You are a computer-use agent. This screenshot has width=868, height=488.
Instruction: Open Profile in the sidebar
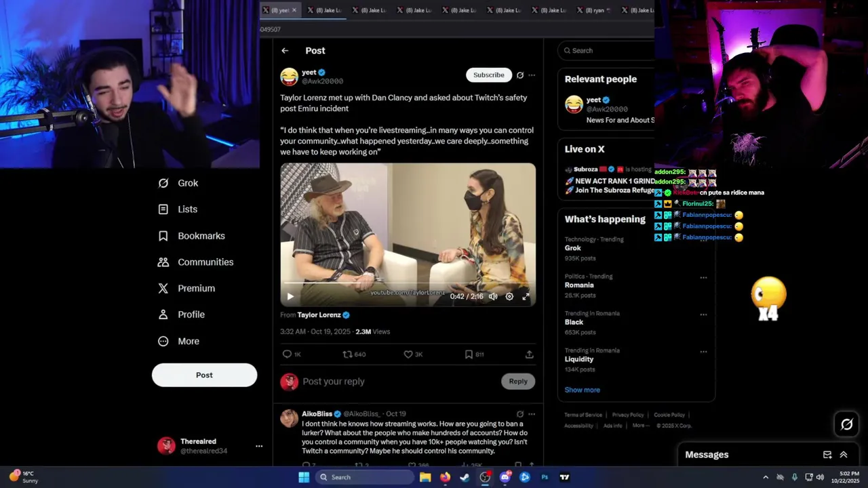(x=181, y=314)
